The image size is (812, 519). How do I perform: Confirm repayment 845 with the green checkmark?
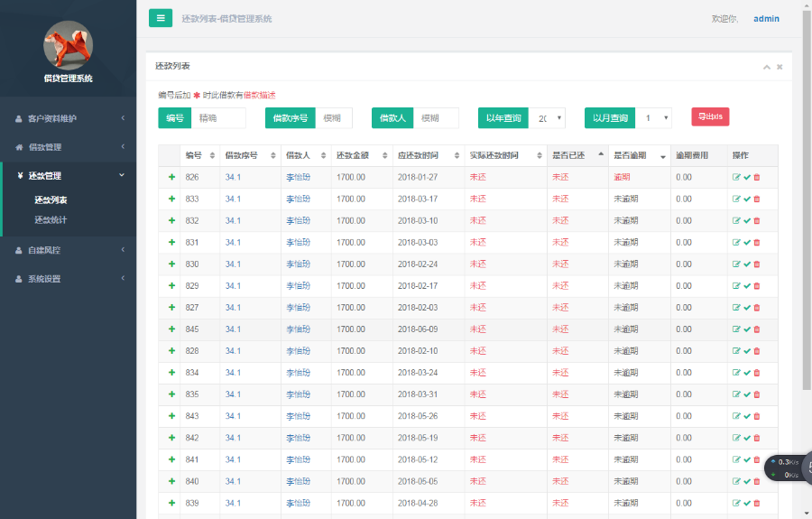(747, 329)
